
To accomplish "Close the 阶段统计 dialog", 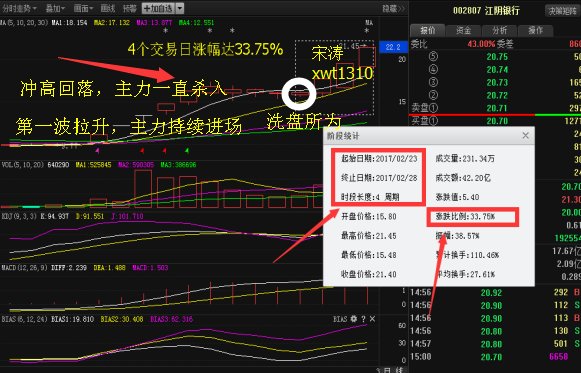I will pos(525,136).
